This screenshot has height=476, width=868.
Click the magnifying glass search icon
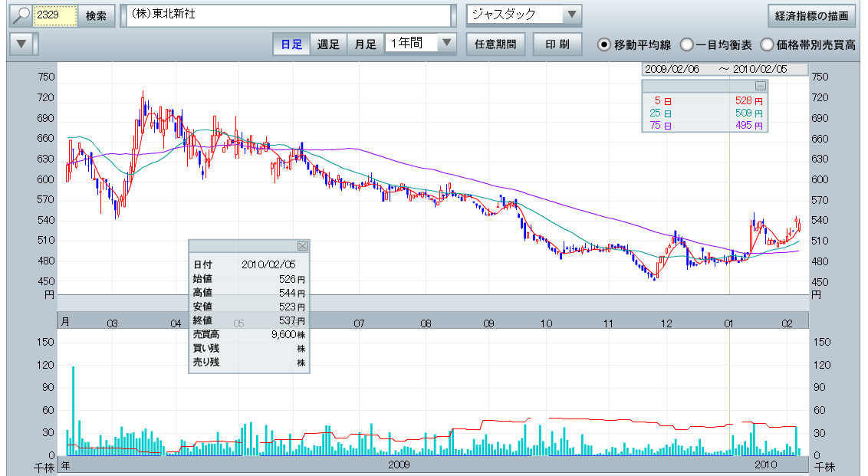point(20,16)
